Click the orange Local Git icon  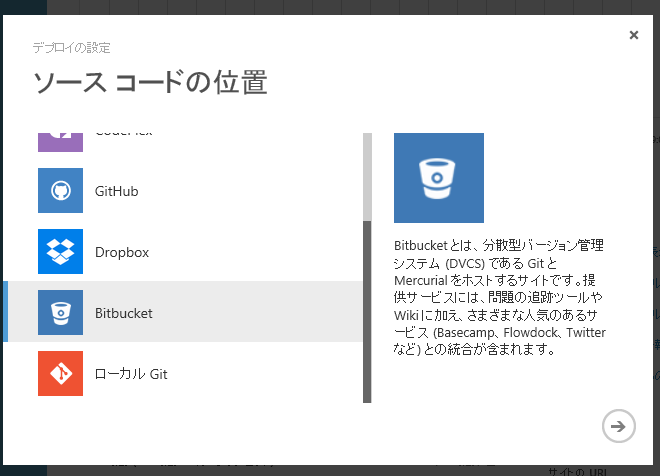pyautogui.click(x=60, y=374)
